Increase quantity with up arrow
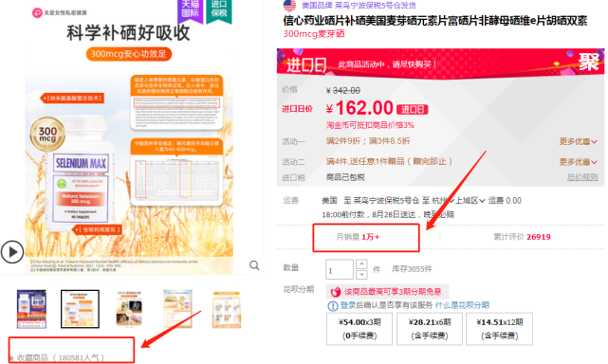The width and height of the screenshot is (608, 364). 361,264
